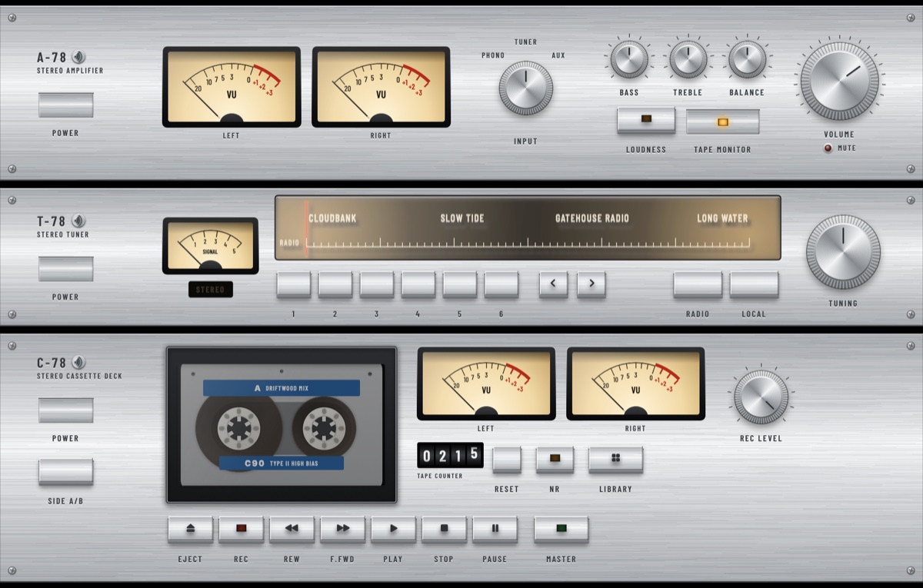This screenshot has height=588, width=923.
Task: Select the TUNER input label
Action: click(526, 42)
